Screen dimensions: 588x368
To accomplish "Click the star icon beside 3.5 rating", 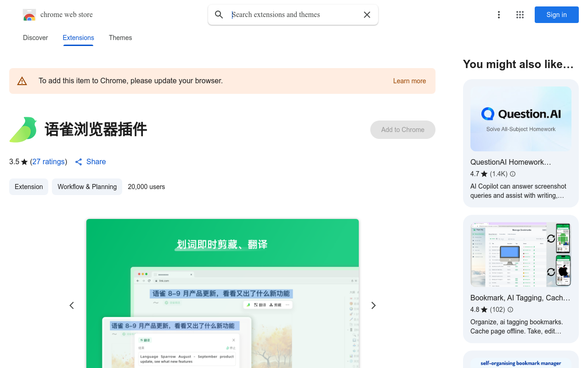I will pos(24,162).
